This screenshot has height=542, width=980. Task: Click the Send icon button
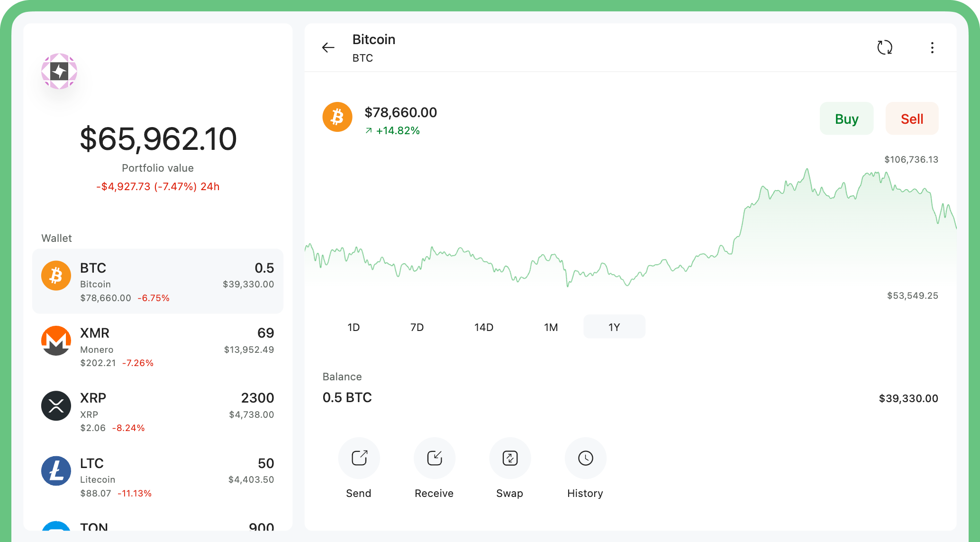click(359, 458)
